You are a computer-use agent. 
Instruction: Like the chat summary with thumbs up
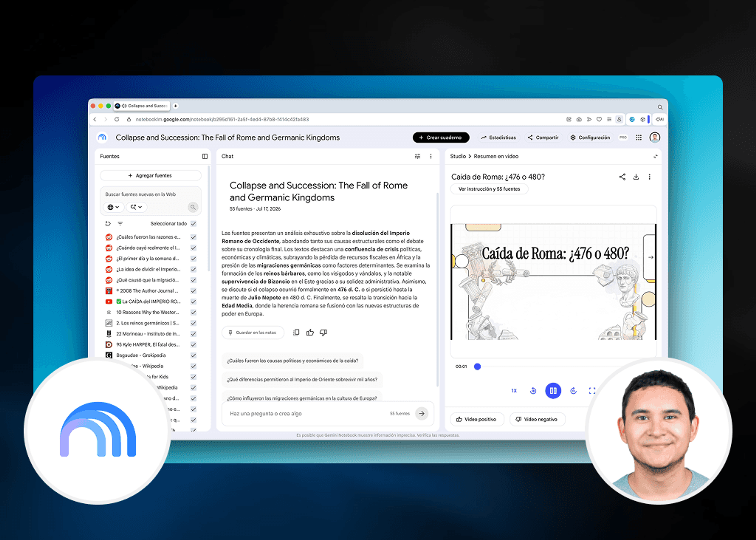(310, 333)
